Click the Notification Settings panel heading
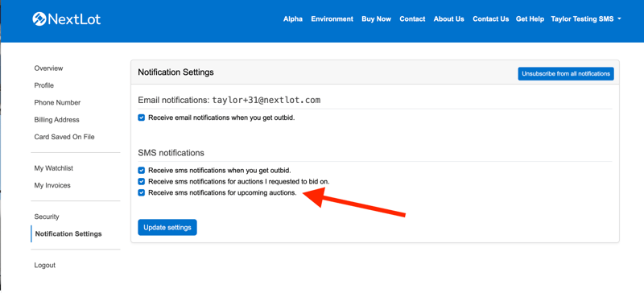644x293 pixels. coord(175,72)
